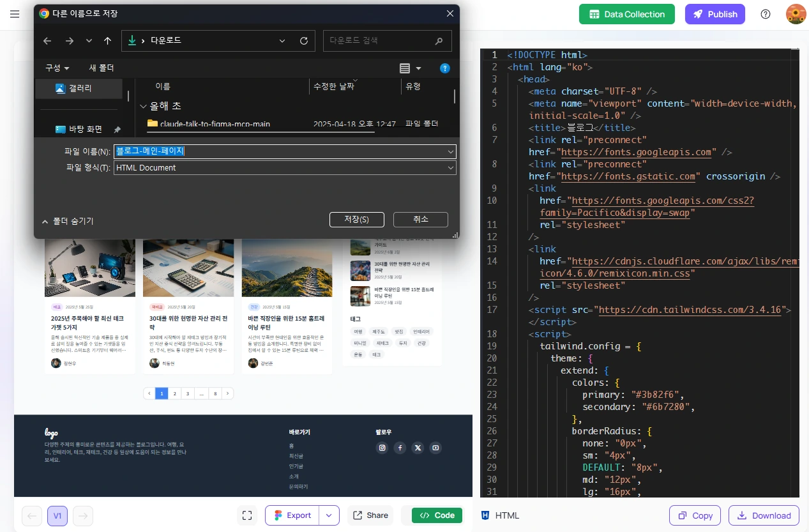This screenshot has height=532, width=809.
Task: Refresh the 다운로드 folder view
Action: 304,41
